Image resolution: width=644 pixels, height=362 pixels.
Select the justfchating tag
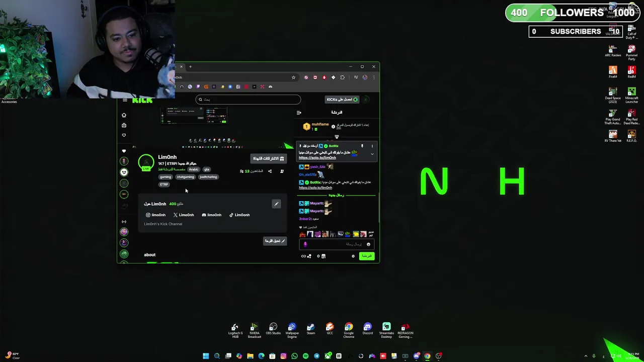tap(208, 177)
